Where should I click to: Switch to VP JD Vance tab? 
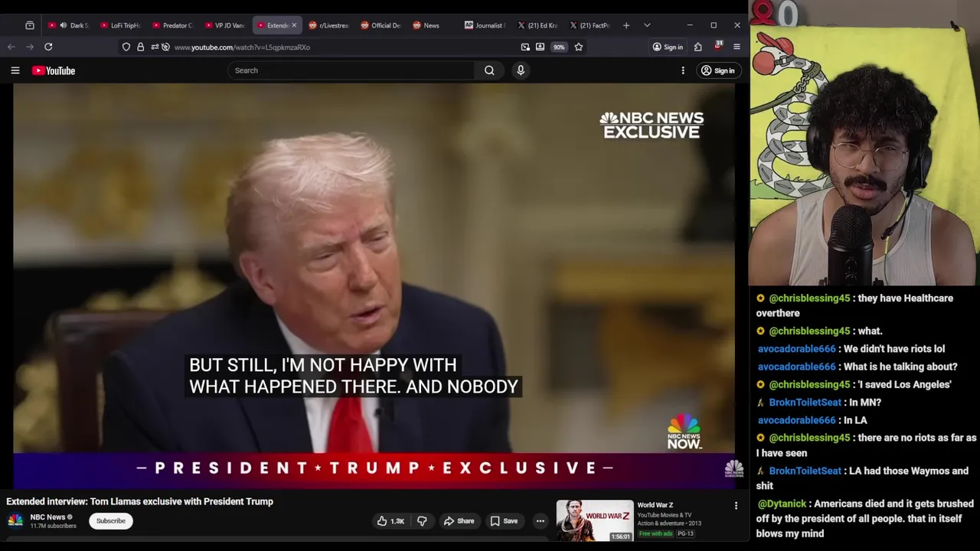click(224, 25)
